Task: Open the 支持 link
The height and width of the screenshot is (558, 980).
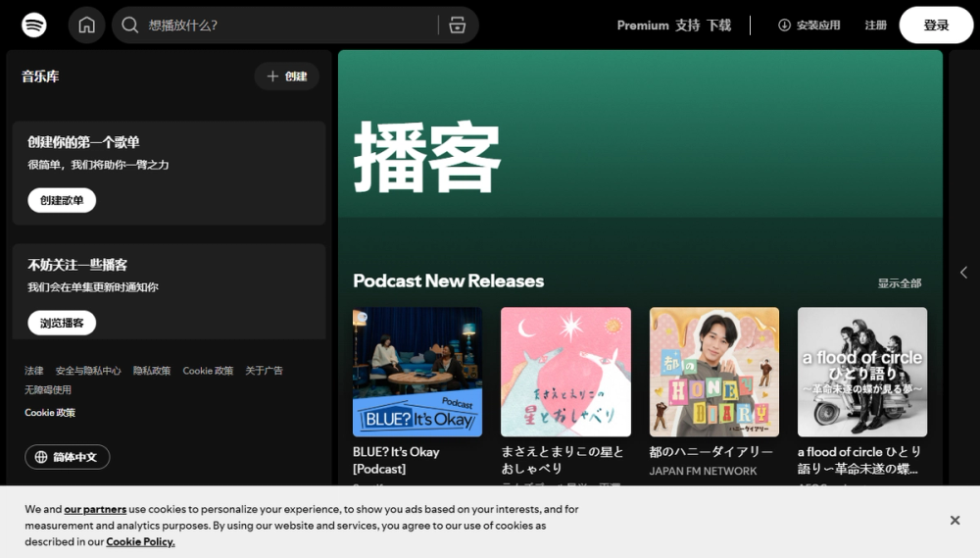Action: pyautogui.click(x=688, y=25)
